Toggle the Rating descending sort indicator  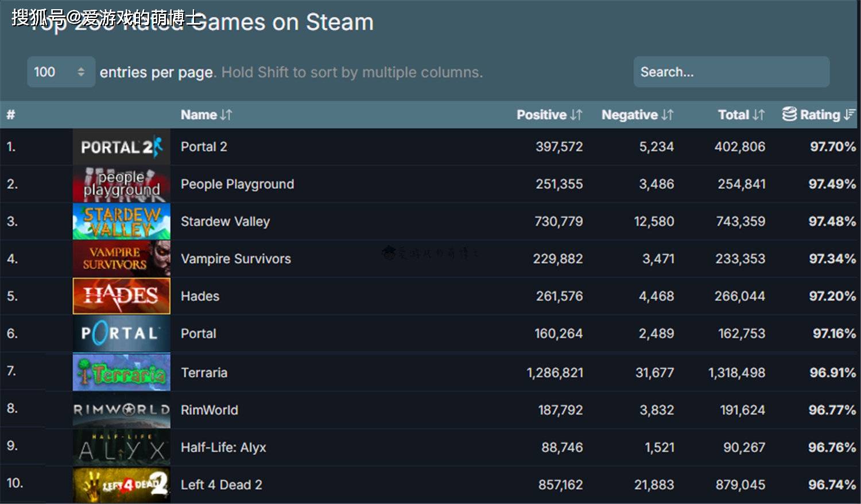(850, 115)
